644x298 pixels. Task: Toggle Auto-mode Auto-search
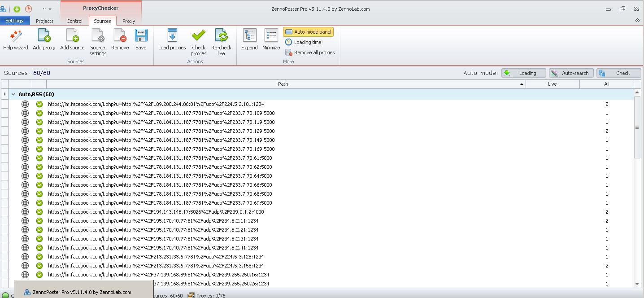(x=571, y=73)
